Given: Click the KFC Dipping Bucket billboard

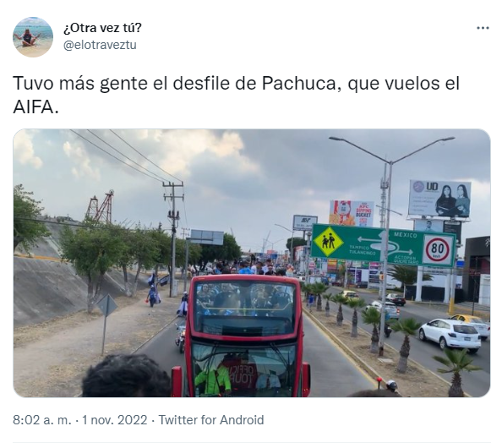Looking at the screenshot, I should tap(352, 213).
